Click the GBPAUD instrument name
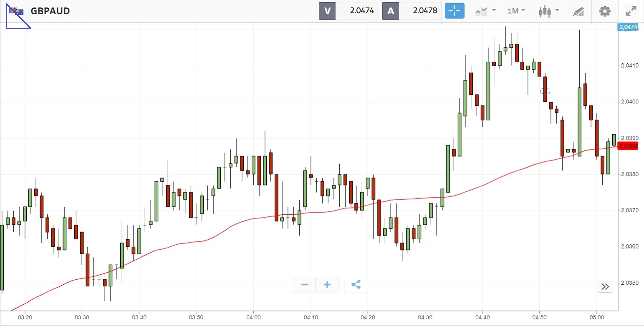 (x=50, y=11)
